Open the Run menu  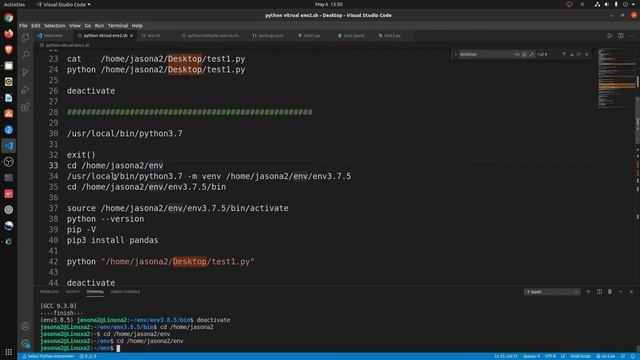[x=99, y=25]
